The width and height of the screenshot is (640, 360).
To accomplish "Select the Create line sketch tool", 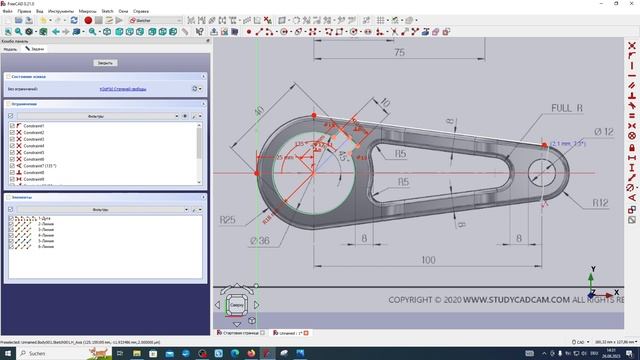I will (259, 31).
